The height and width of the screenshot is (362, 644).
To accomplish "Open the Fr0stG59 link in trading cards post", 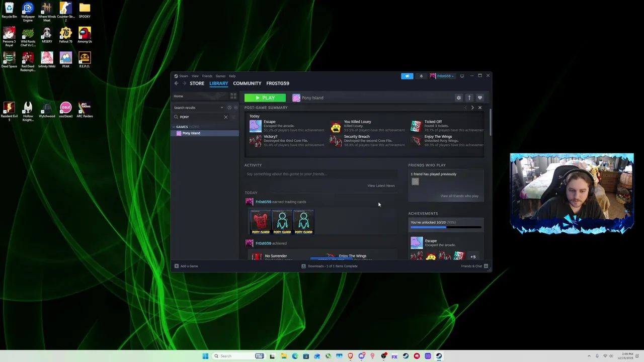I will pyautogui.click(x=263, y=202).
